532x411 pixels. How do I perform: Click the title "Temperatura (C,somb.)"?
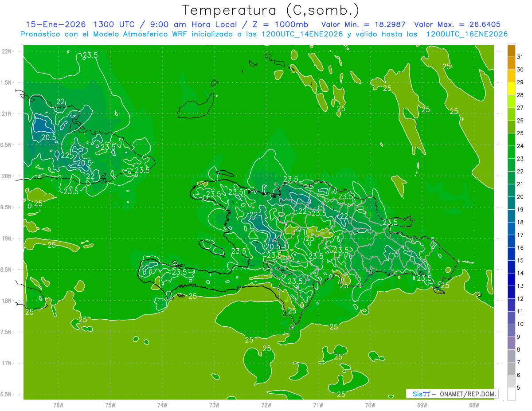tap(271, 11)
